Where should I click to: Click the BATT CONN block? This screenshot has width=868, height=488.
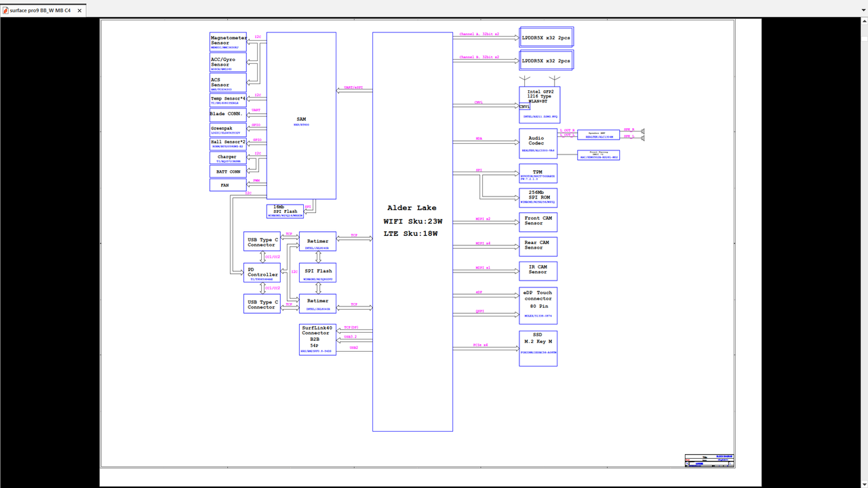(229, 172)
